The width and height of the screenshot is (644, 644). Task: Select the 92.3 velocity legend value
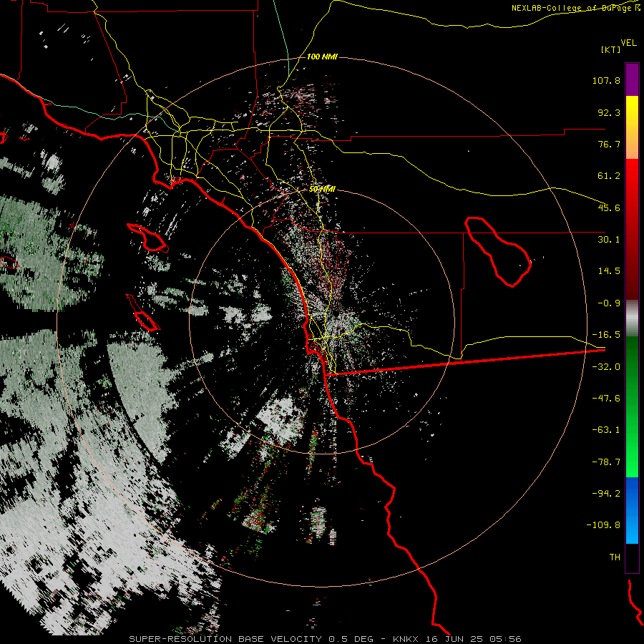point(609,112)
